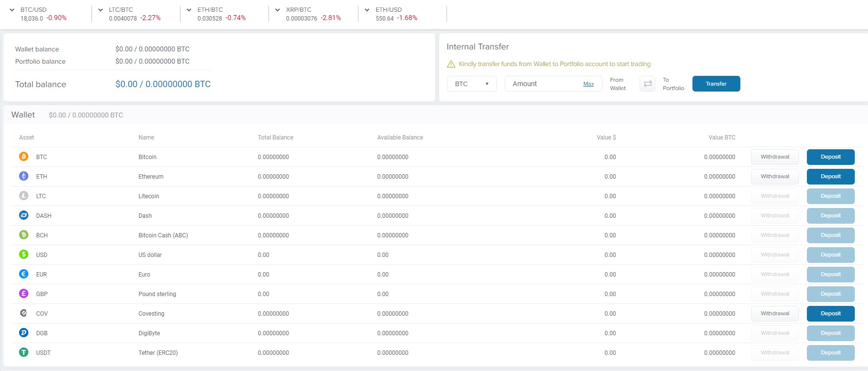Click Withdrawal for Ethereum

[775, 176]
